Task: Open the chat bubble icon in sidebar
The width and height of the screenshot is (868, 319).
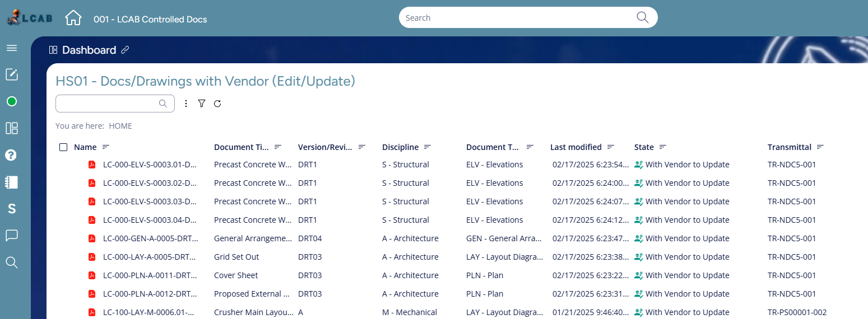Action: coord(12,236)
